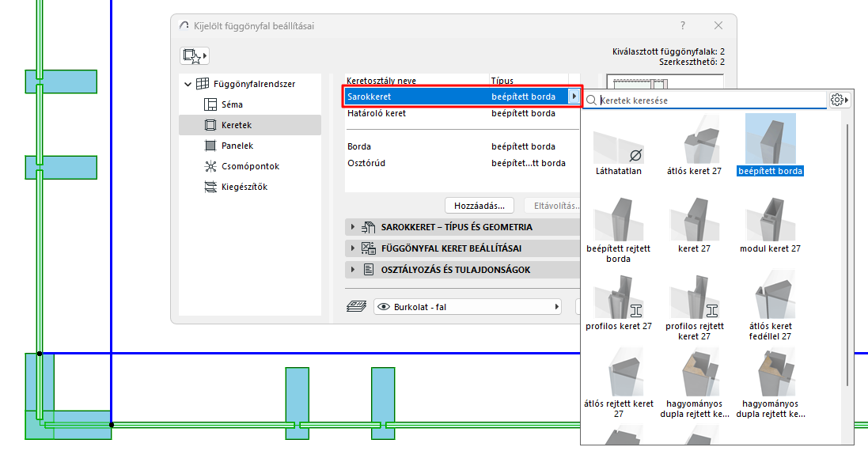868x466 pixels.
Task: Choose the Láthatatlan frame thumbnail
Action: 618,146
